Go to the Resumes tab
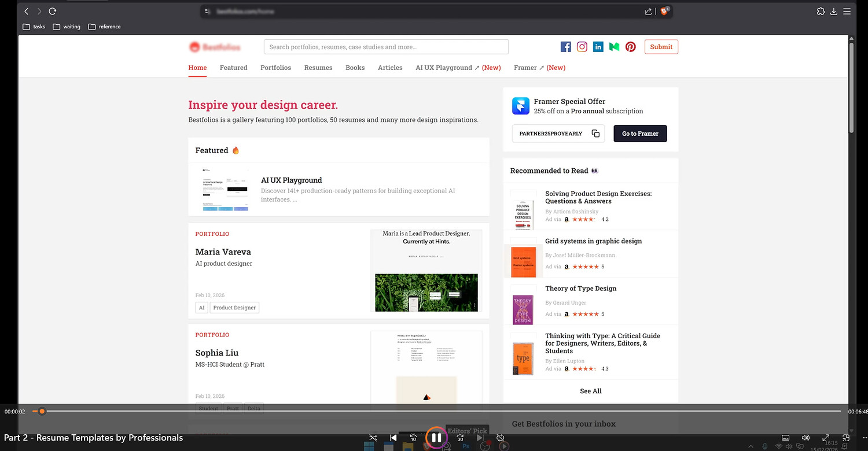The width and height of the screenshot is (868, 451). coord(318,68)
